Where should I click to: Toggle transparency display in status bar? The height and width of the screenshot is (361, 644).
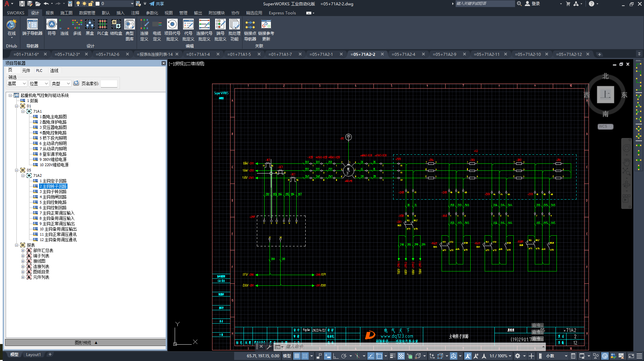401,356
